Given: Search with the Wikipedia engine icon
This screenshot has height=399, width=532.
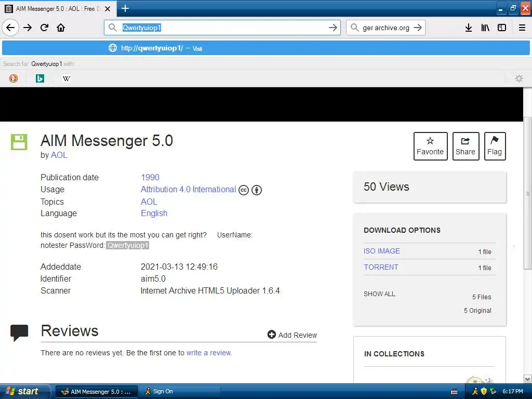Looking at the screenshot, I should coord(66,79).
